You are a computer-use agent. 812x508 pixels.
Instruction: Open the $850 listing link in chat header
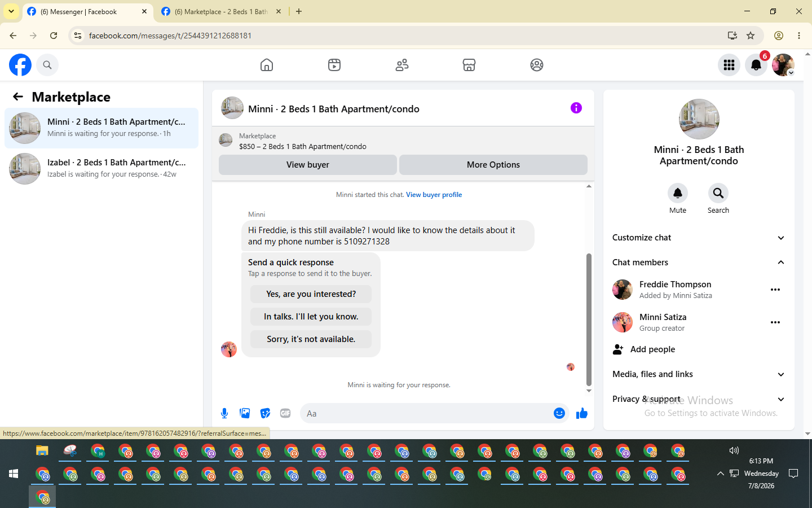point(303,146)
